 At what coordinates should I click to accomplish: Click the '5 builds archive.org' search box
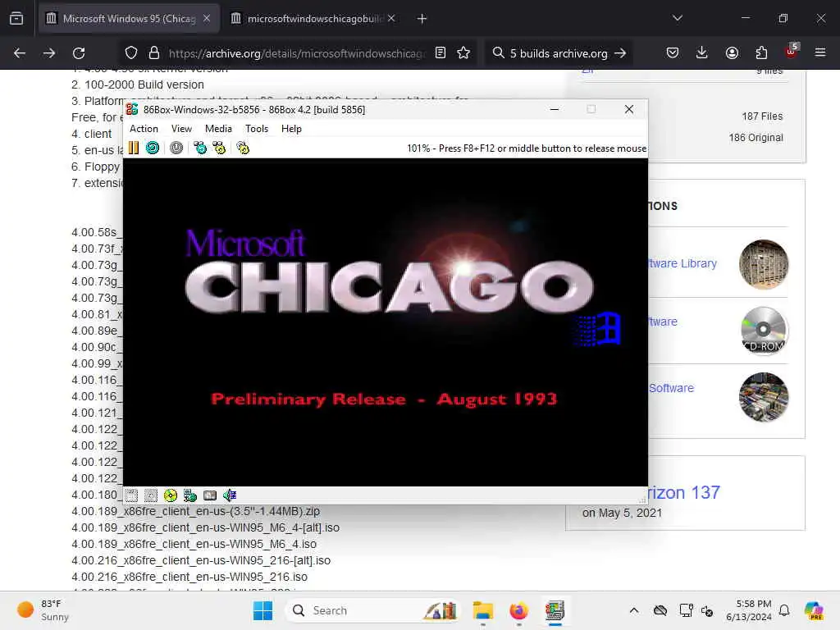pos(558,53)
